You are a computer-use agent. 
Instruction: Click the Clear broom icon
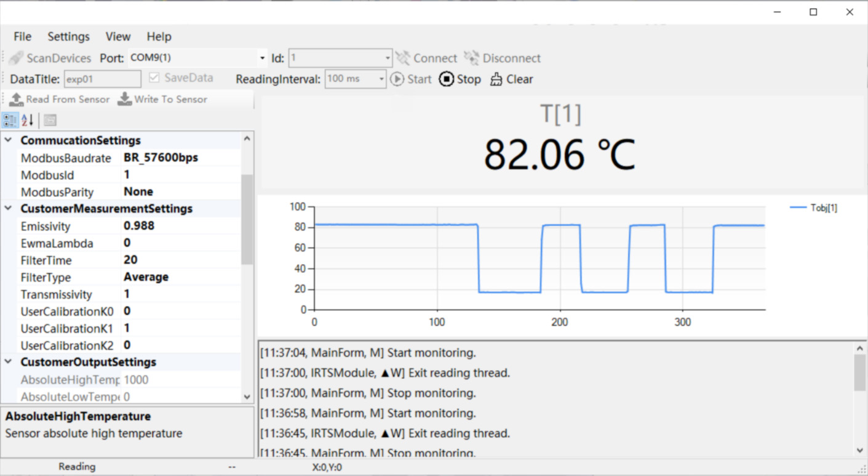(496, 79)
